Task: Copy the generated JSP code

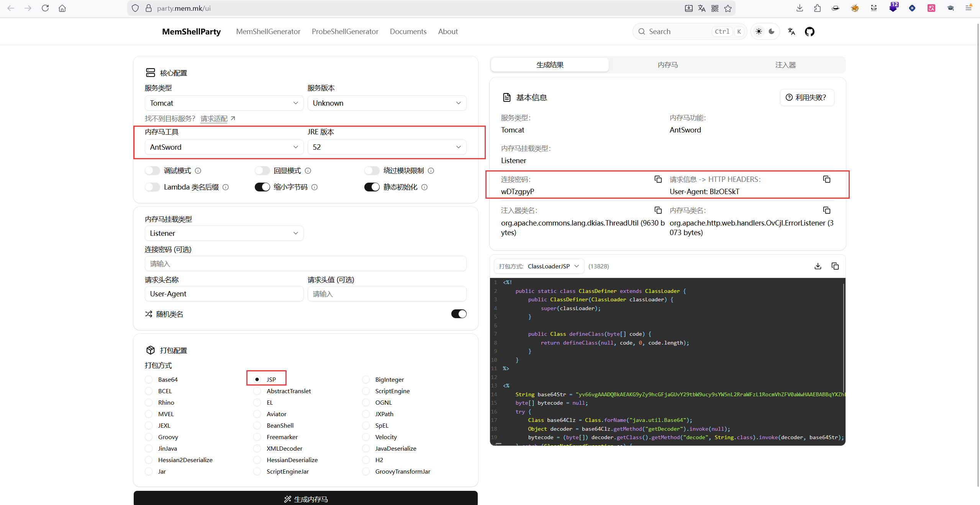Action: tap(835, 266)
